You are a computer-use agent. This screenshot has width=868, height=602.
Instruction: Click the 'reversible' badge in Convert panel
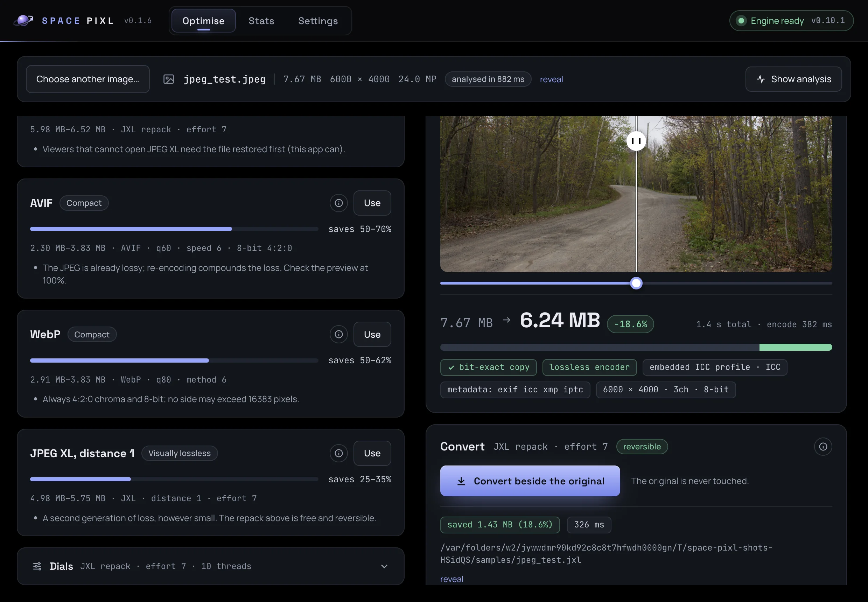click(642, 447)
